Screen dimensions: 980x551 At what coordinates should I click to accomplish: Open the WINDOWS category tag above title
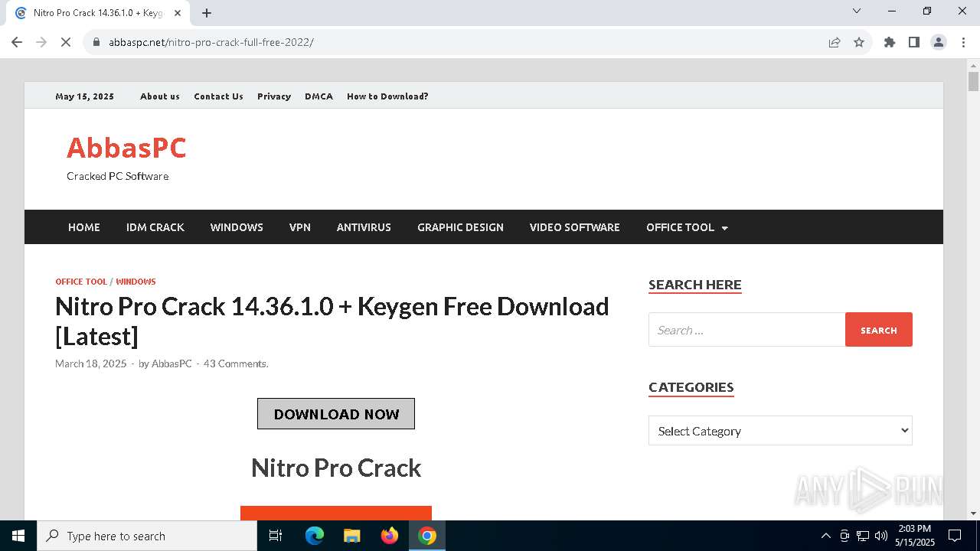coord(136,282)
